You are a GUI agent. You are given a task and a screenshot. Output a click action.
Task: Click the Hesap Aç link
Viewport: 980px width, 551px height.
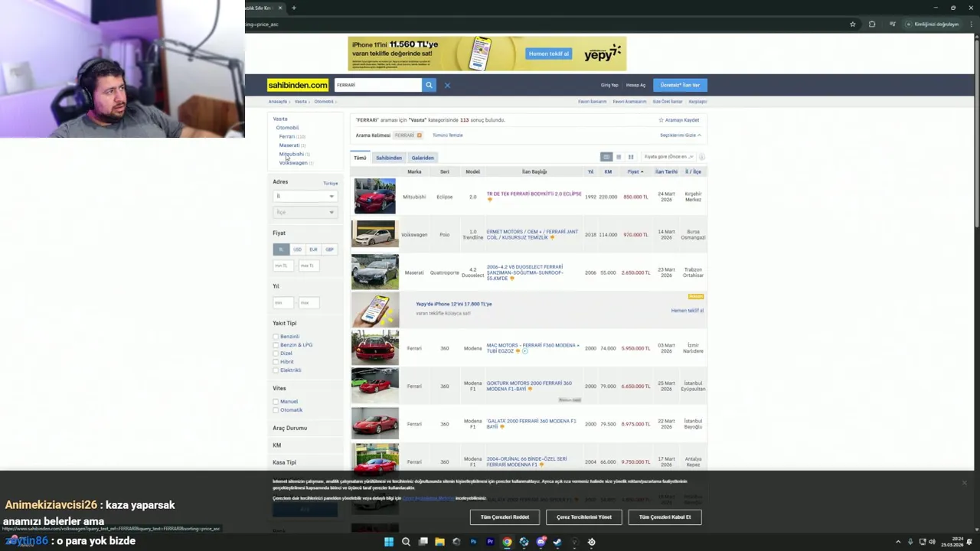tap(635, 85)
